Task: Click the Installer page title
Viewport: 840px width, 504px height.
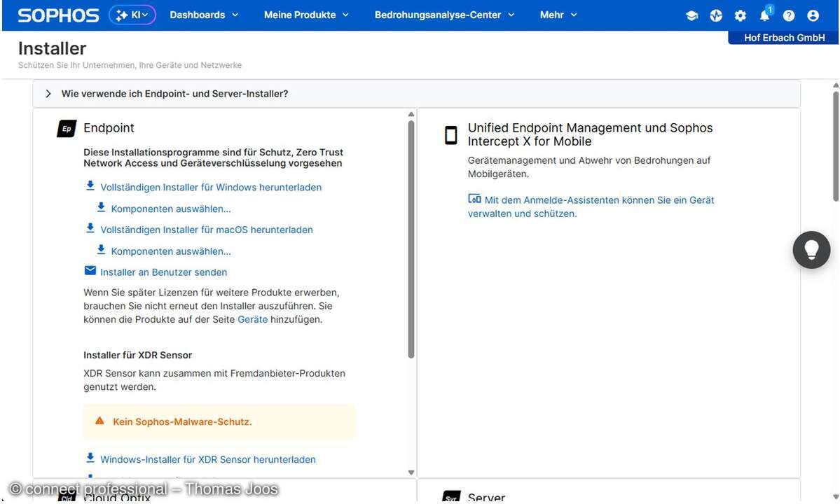Action: (52, 49)
